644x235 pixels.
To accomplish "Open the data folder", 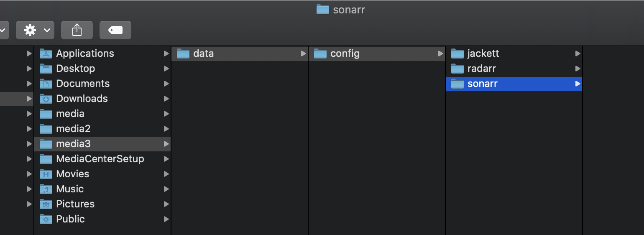I will click(240, 54).
